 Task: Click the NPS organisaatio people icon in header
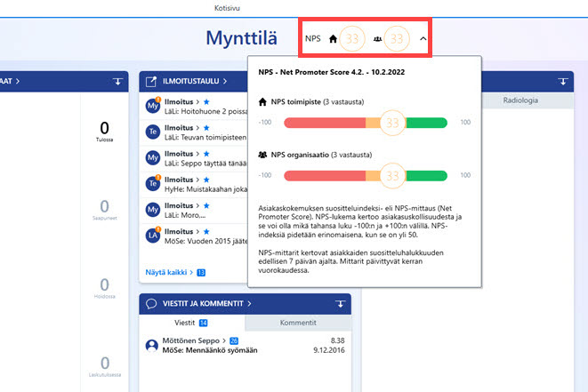coord(378,38)
